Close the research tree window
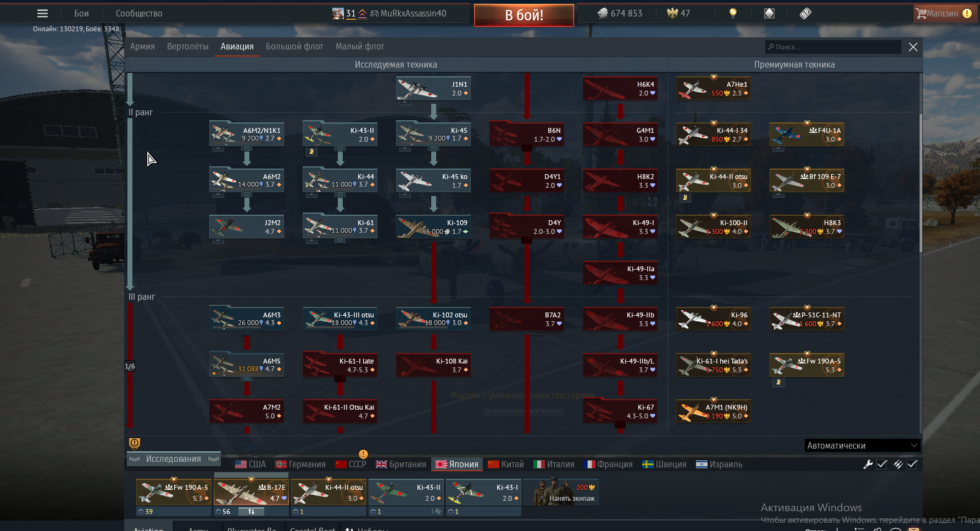 coord(913,47)
